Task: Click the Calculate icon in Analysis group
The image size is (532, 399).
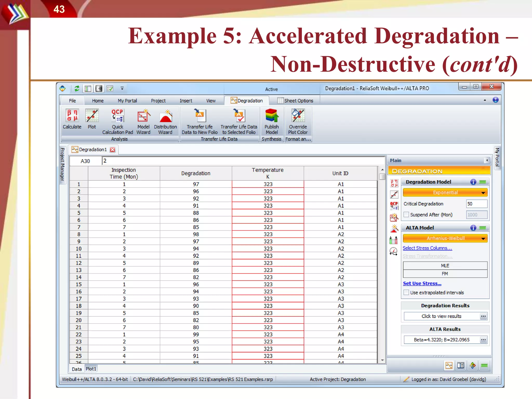Action: [x=72, y=119]
